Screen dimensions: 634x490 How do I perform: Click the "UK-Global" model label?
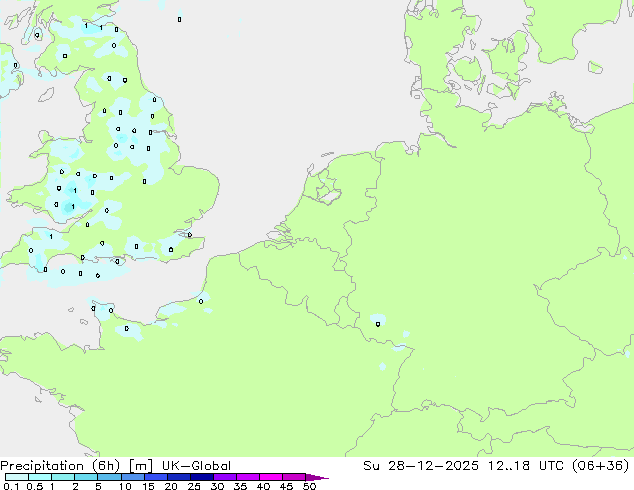click(194, 466)
